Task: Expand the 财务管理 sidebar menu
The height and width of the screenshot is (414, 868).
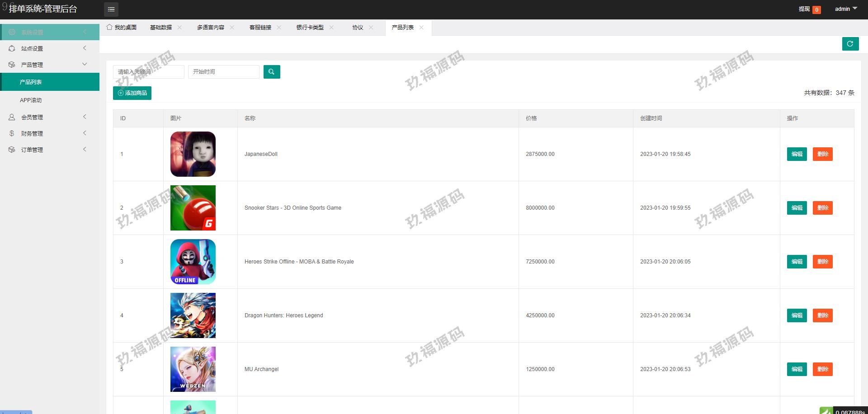Action: pos(50,133)
